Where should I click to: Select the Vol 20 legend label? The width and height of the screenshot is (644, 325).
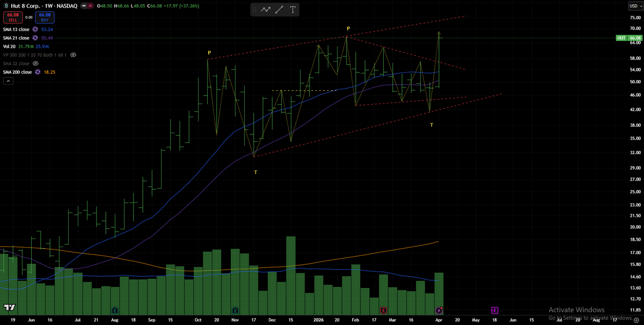[x=9, y=47]
